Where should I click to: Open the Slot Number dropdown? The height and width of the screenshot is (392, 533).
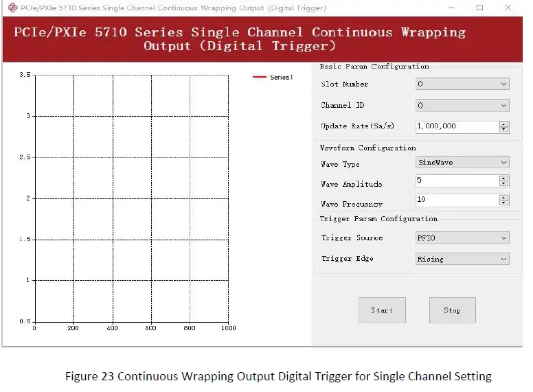[462, 84]
